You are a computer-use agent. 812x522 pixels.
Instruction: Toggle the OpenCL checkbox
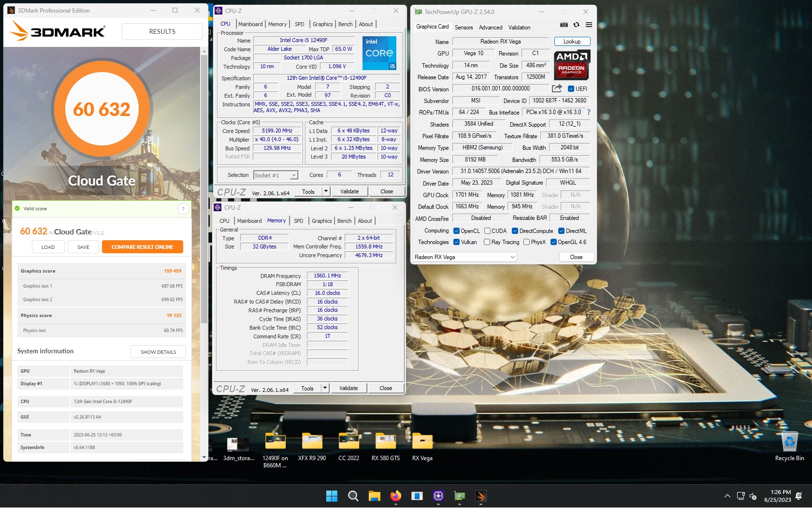click(x=456, y=231)
